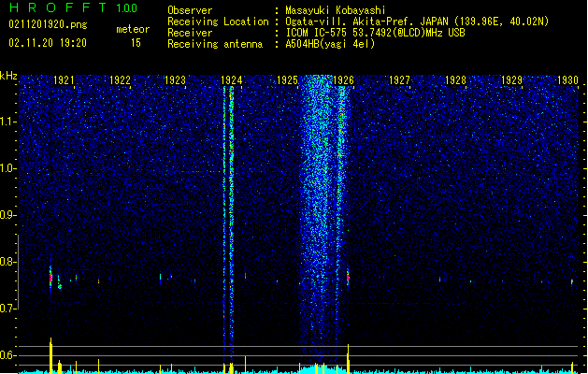Select the Ogata-vill. Akita-Pref. JAPAN location text
588x374 pixels.
[417, 22]
